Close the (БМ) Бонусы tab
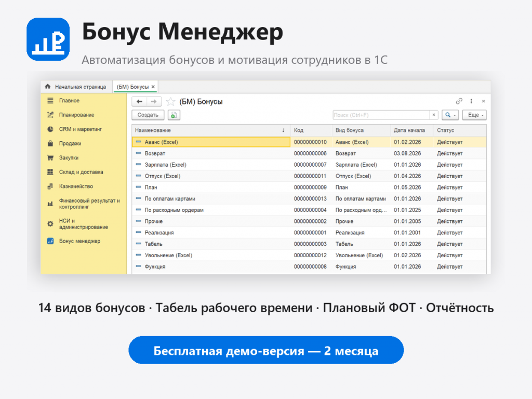Screen dimensions: 532x399 pyautogui.click(x=153, y=87)
